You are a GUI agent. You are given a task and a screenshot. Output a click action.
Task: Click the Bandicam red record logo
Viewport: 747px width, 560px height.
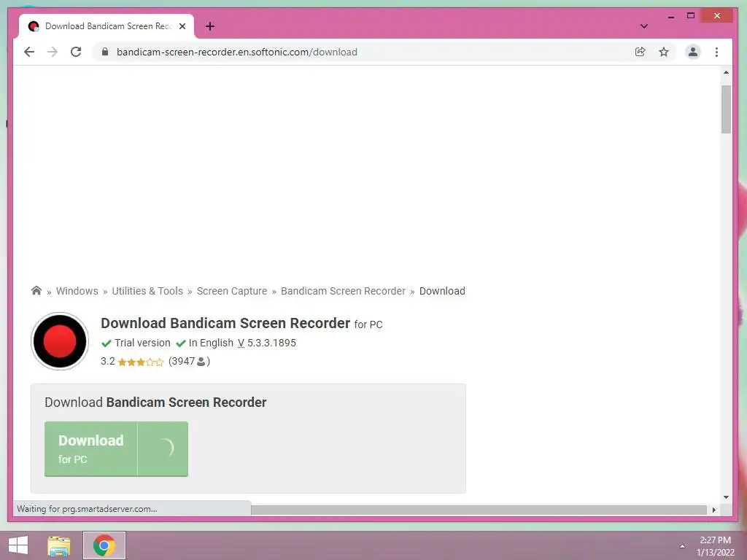[60, 341]
